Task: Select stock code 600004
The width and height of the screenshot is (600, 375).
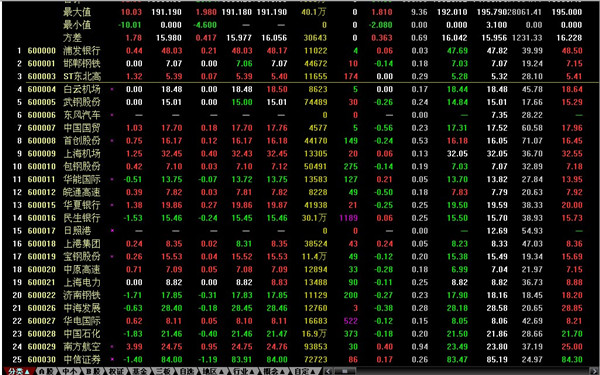Action: point(42,90)
